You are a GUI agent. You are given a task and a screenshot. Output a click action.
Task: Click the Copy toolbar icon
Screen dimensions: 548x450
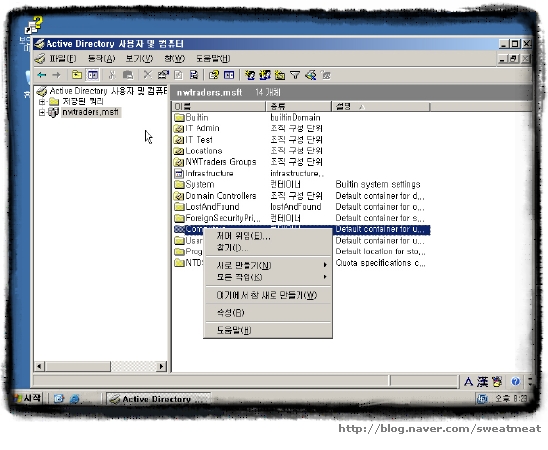click(x=128, y=75)
